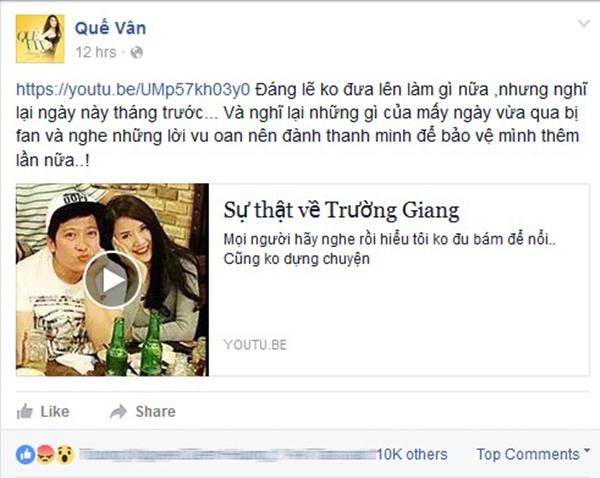This screenshot has width=600, height=478.
Task: Click the Angry reaction icon
Action: pos(46,454)
